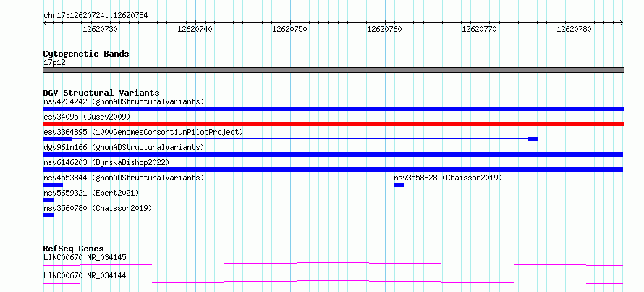Open variant dgv961n166 (gnomADStructuralVariants) label
Screen dimensions: 644x292
click(124, 147)
